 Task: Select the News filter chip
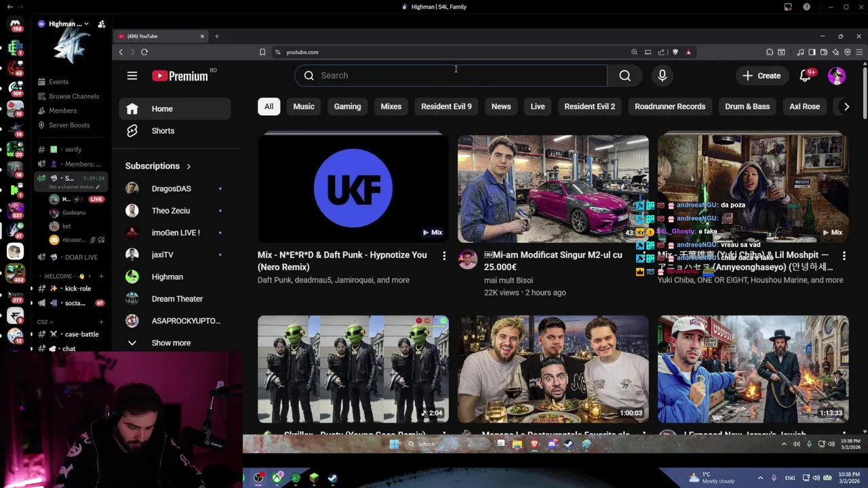501,106
